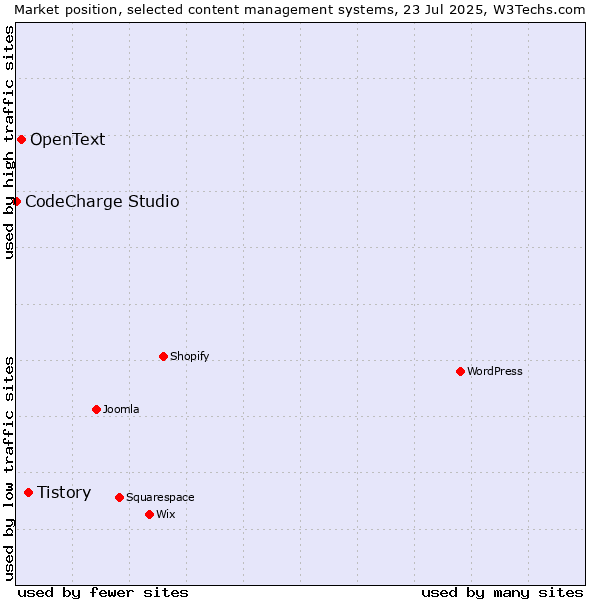The image size is (600, 600).
Task: Click the red CodeCharge Studio data point
Action: (x=16, y=202)
